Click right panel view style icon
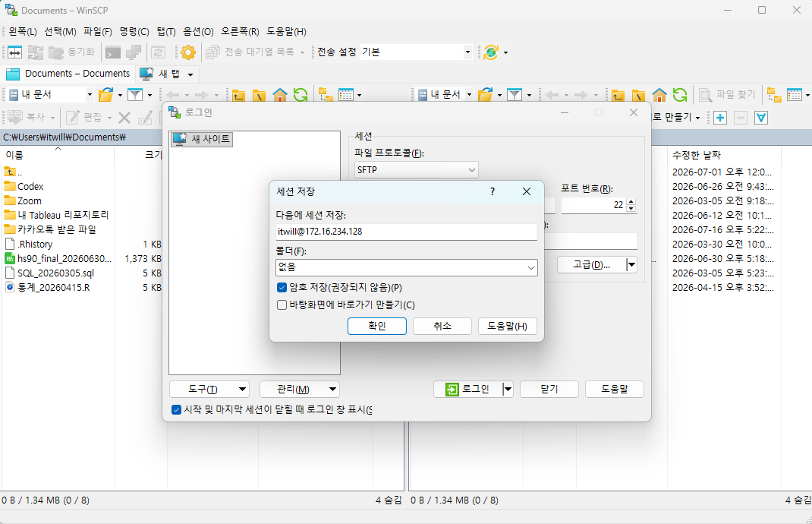Viewport: 812px width, 524px height. pos(794,95)
